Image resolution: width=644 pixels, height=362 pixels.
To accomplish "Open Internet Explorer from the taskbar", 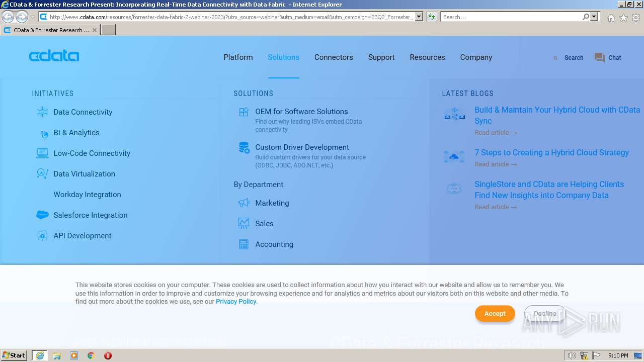I will pyautogui.click(x=40, y=355).
